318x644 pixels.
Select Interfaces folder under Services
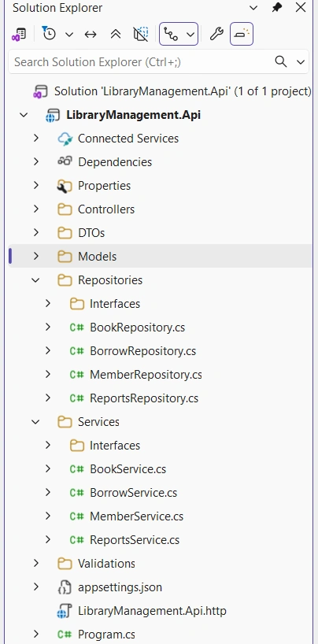click(115, 446)
